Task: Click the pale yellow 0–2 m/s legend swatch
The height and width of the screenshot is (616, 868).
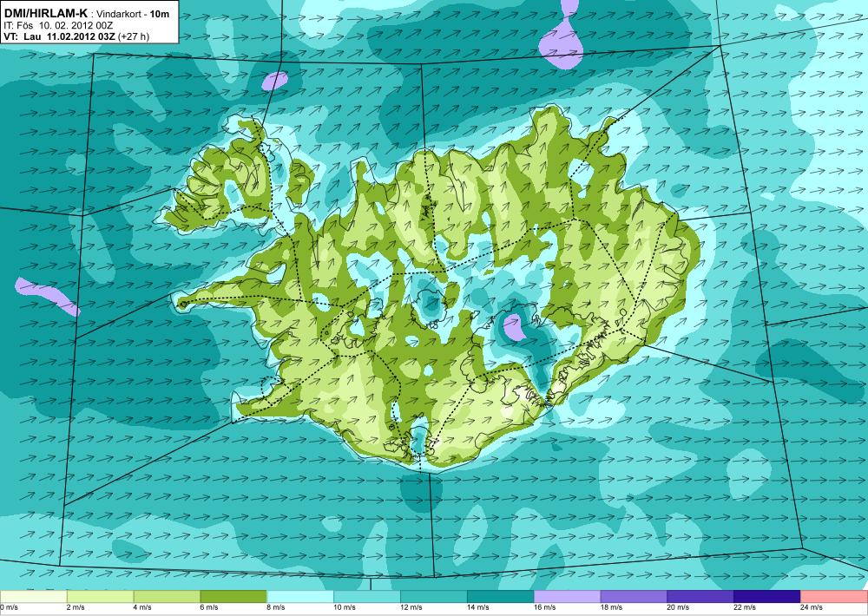Action: click(x=33, y=597)
